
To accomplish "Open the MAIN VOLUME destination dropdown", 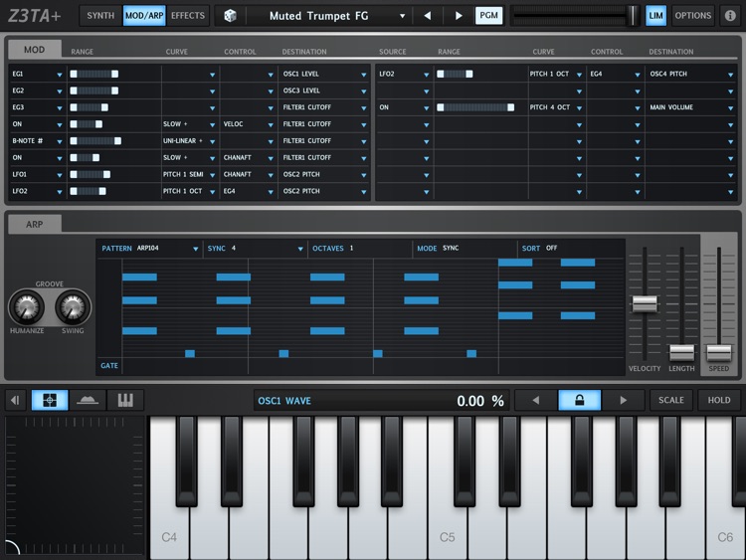I will click(691, 107).
